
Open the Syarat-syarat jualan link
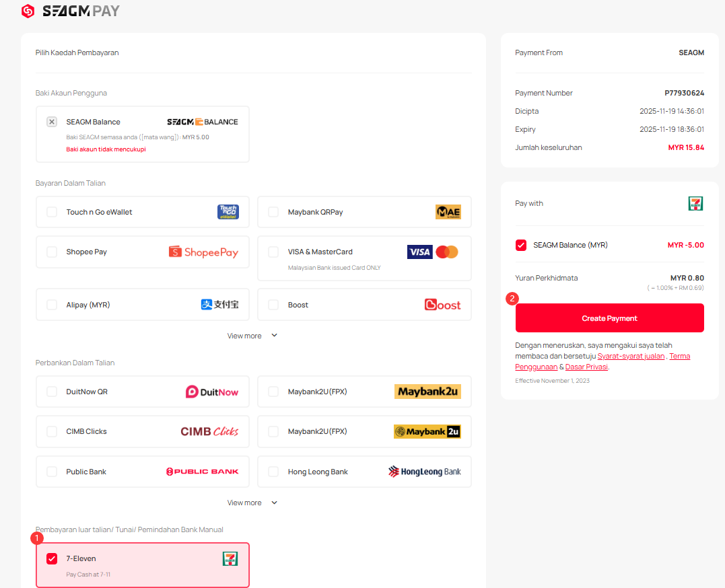(631, 356)
